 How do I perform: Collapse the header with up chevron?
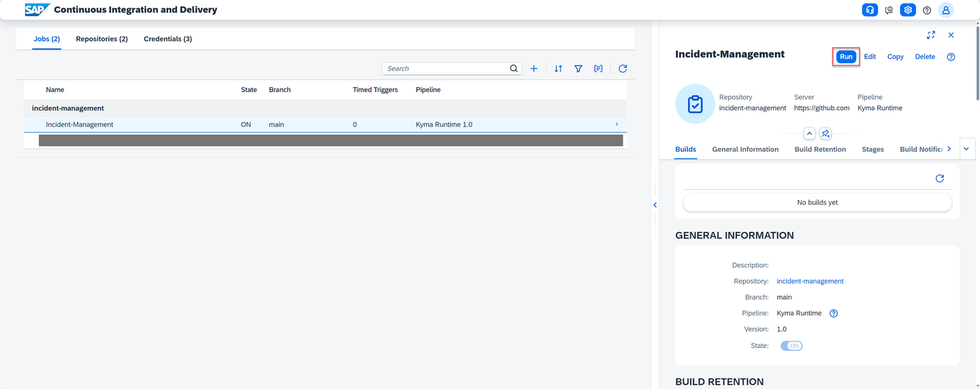[809, 133]
